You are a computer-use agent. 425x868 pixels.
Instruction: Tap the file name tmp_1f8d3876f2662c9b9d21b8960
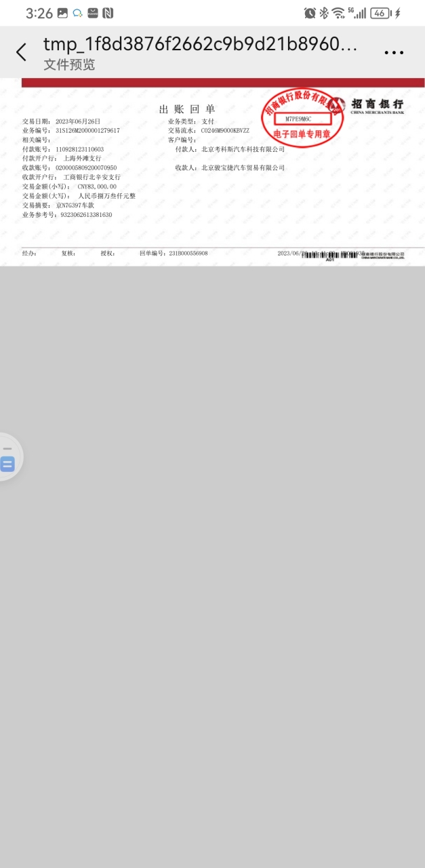click(x=200, y=44)
